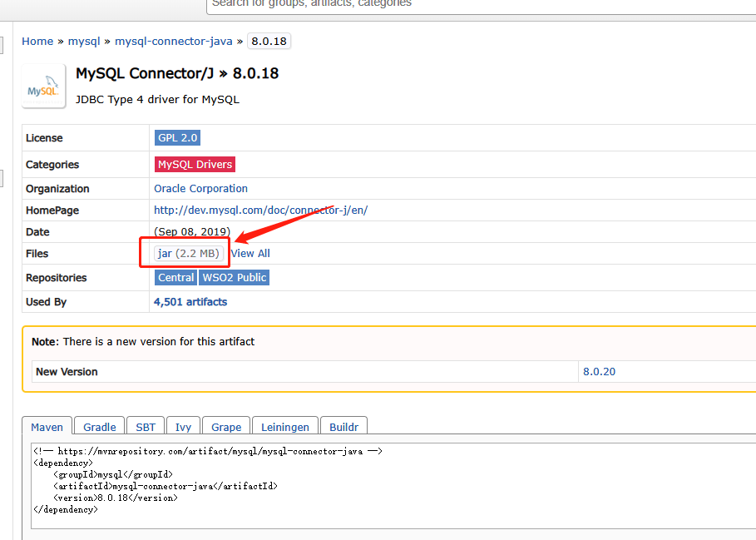
Task: Open the 4,501 artifacts link
Action: pyautogui.click(x=190, y=302)
